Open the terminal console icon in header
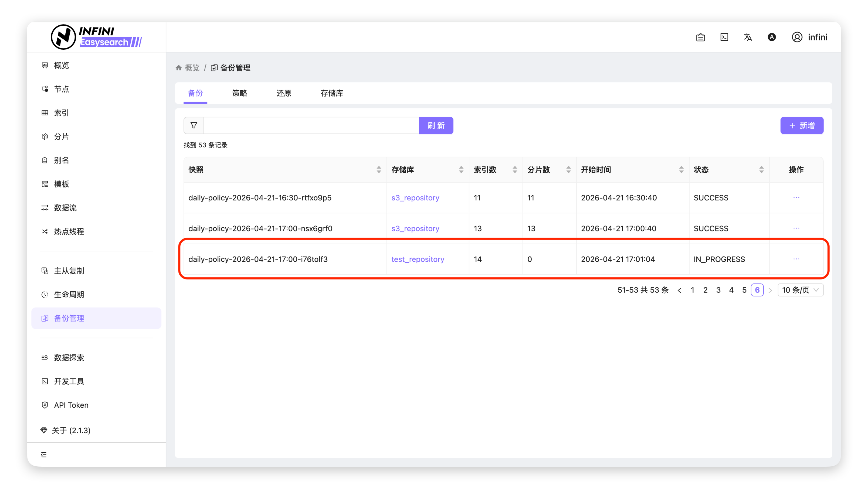 [724, 37]
